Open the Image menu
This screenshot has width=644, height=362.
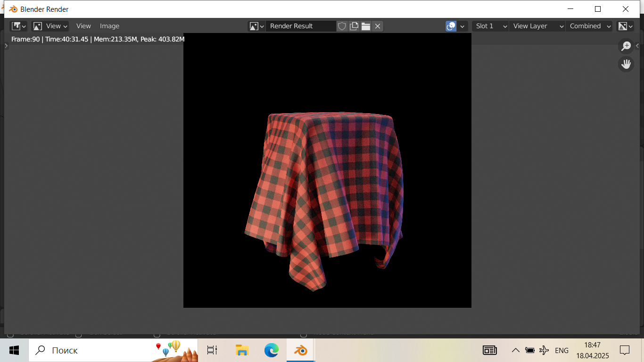109,26
